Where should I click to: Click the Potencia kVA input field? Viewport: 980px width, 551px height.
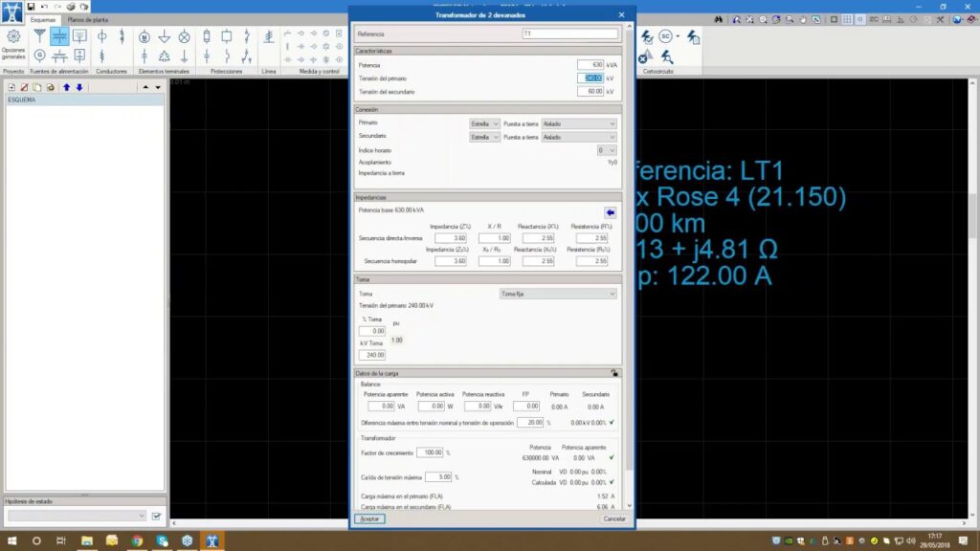pyautogui.click(x=590, y=64)
